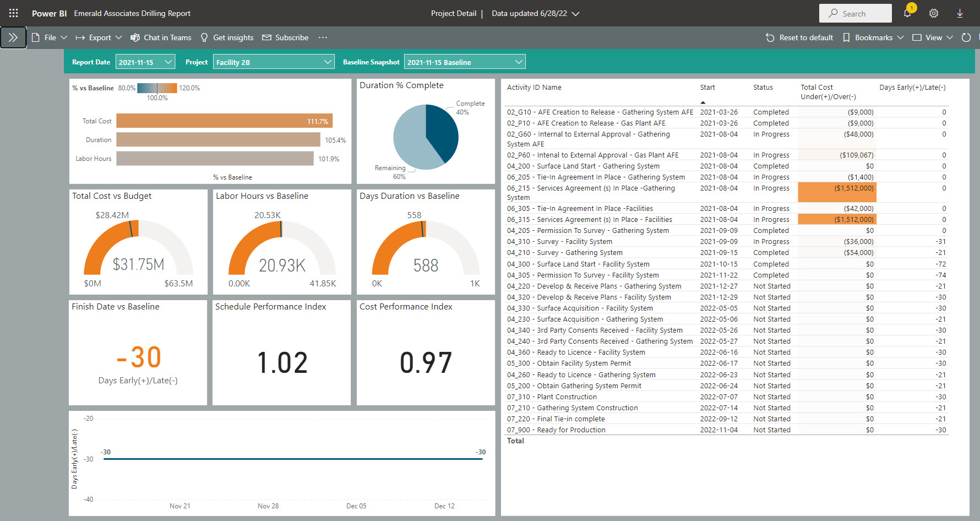This screenshot has width=980, height=521.
Task: Expand the collapsed navigation pane arrows
Action: [13, 37]
